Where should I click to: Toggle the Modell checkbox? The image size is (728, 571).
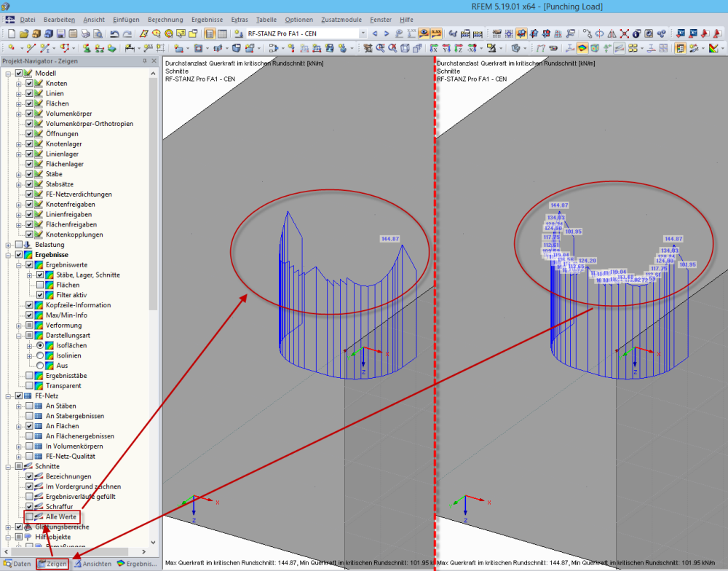[x=19, y=74]
